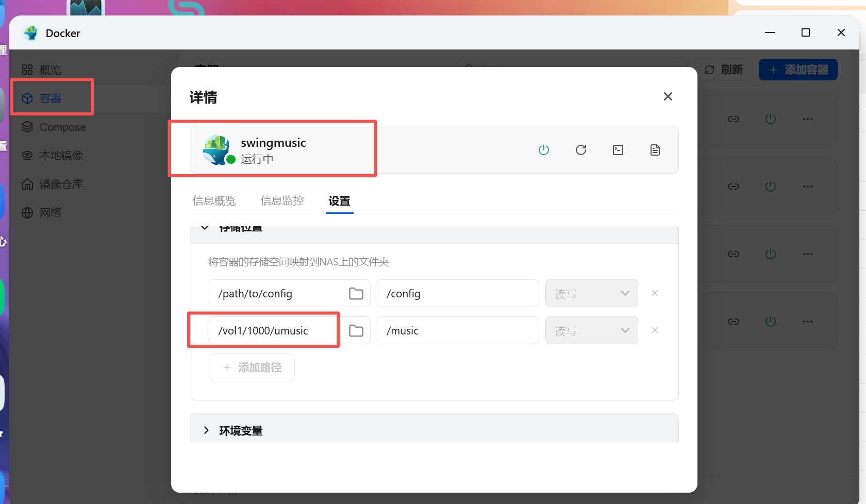The height and width of the screenshot is (504, 866).
Task: Select 容器 in the Docker sidebar
Action: 42,98
